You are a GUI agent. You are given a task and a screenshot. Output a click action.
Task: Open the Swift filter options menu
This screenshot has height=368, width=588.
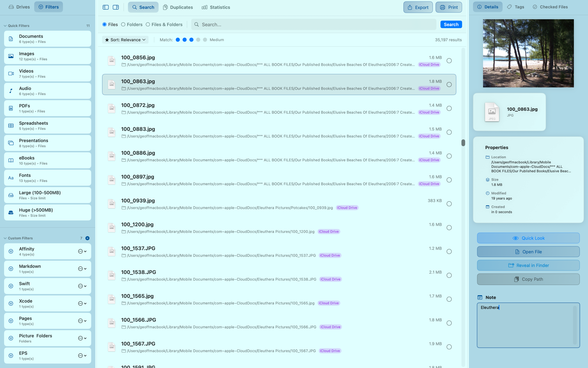82,286
